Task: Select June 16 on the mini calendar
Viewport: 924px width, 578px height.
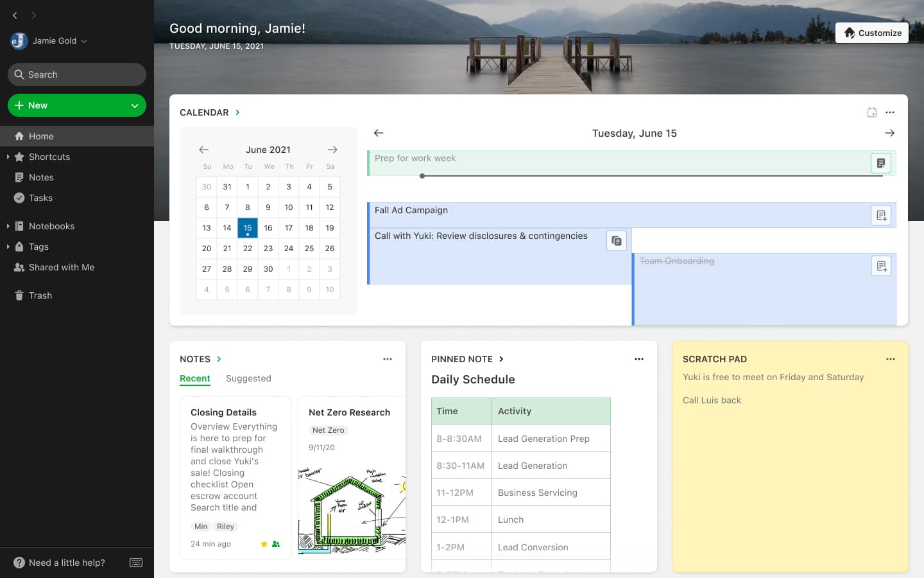Action: click(268, 227)
